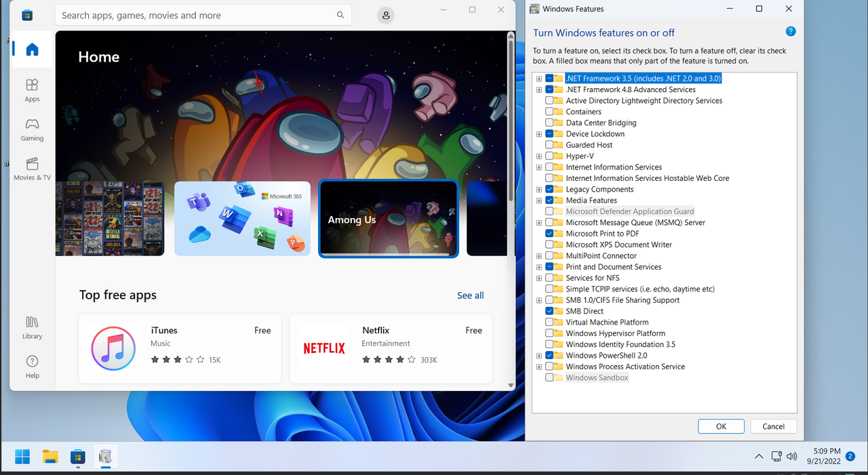Image resolution: width=868 pixels, height=475 pixels.
Task: Open the notification count badge
Action: pos(850,456)
